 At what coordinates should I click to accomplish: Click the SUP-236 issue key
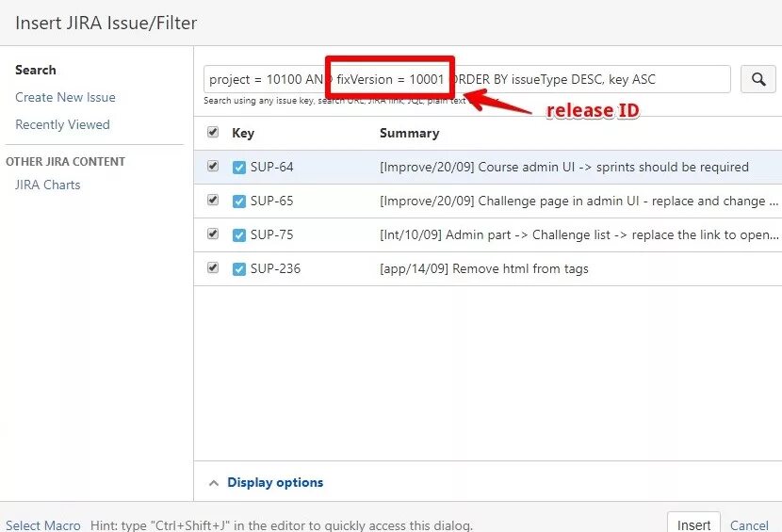click(275, 268)
